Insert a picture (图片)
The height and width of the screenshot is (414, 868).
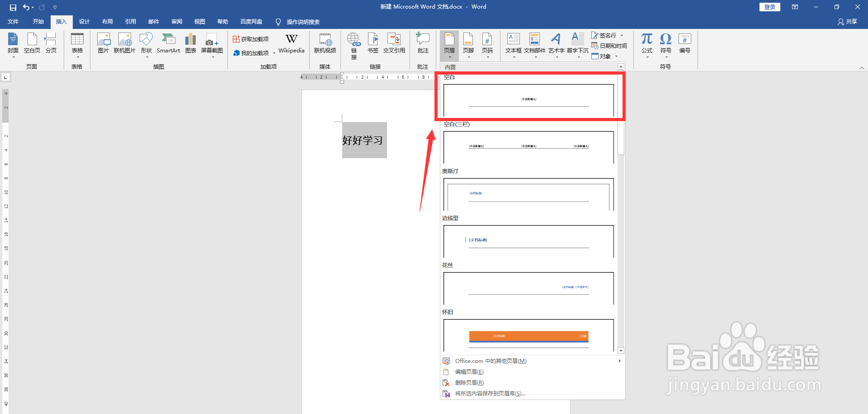(104, 43)
